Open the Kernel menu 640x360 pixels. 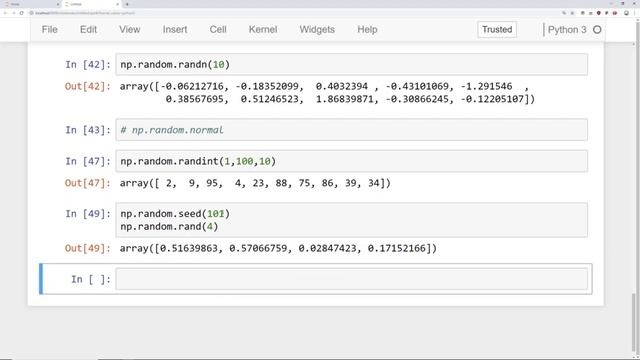pyautogui.click(x=263, y=29)
